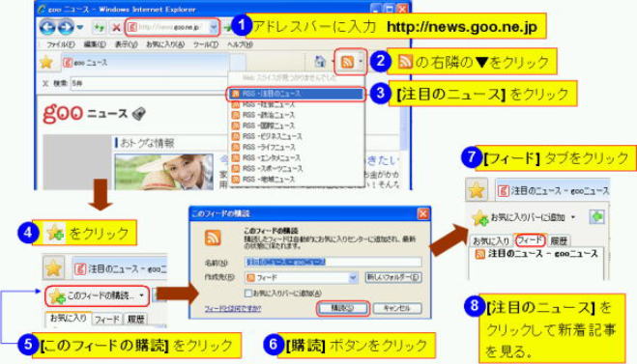The height and width of the screenshot is (364, 637).
Task: Click the Back button in Internet Explorer
Action: point(47,27)
